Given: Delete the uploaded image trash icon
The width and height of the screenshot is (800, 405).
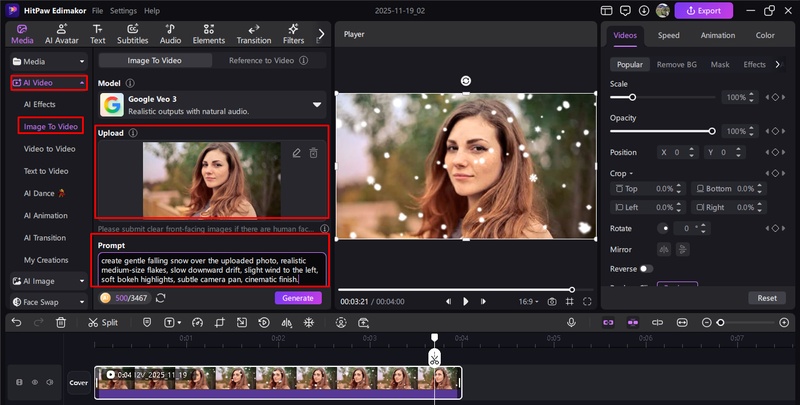Looking at the screenshot, I should pos(313,153).
